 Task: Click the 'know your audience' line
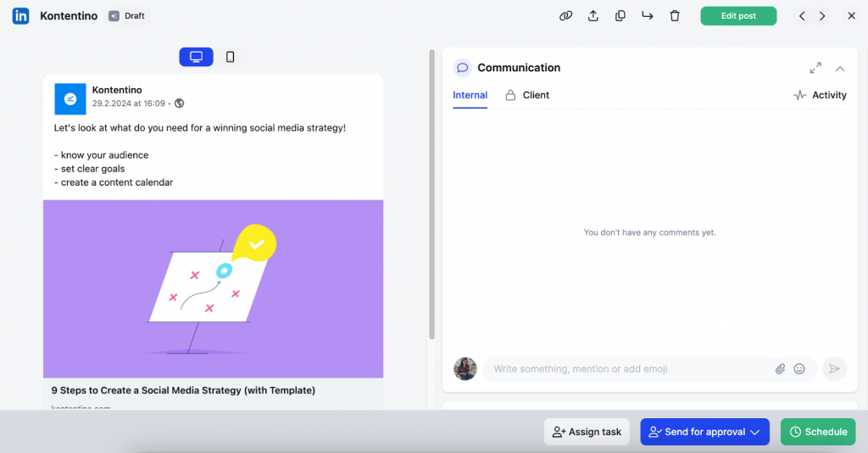point(102,155)
